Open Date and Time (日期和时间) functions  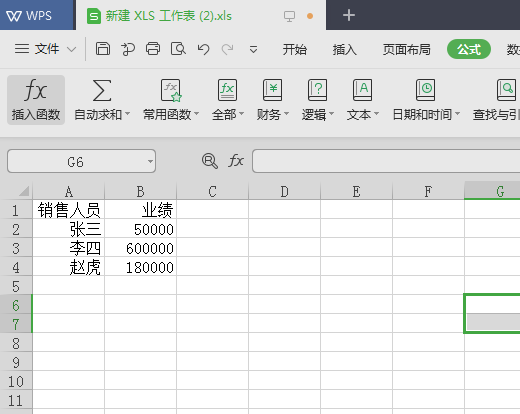425,90
